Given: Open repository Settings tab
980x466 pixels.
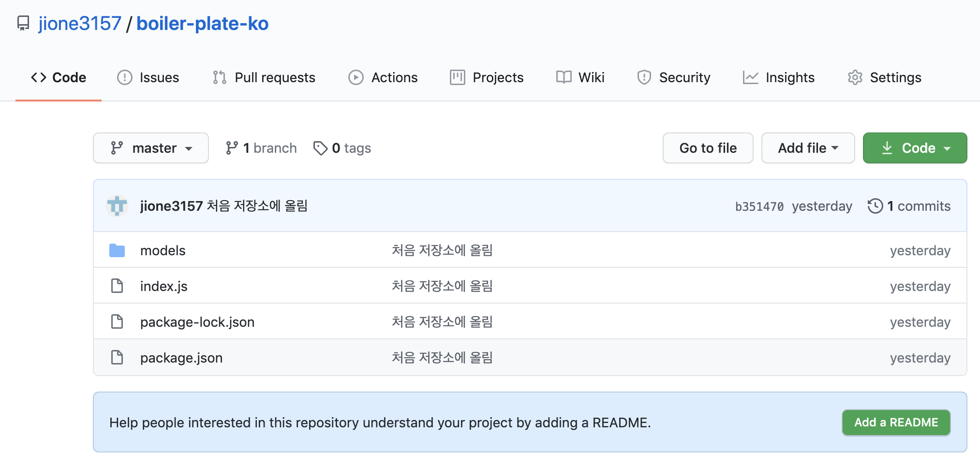Looking at the screenshot, I should pyautogui.click(x=884, y=77).
